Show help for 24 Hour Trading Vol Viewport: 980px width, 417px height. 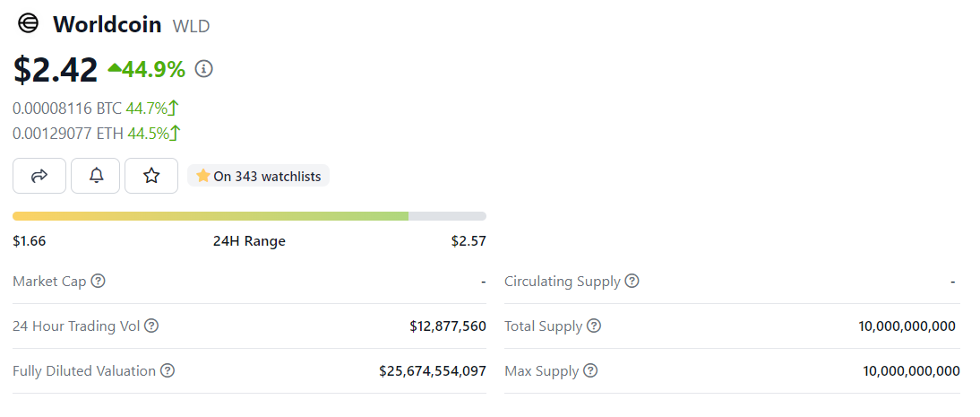pos(151,326)
